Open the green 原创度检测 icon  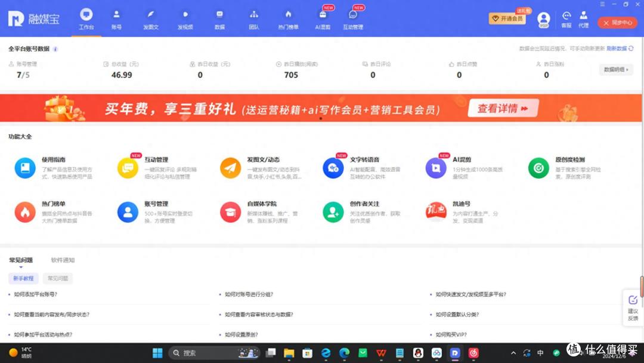(538, 168)
